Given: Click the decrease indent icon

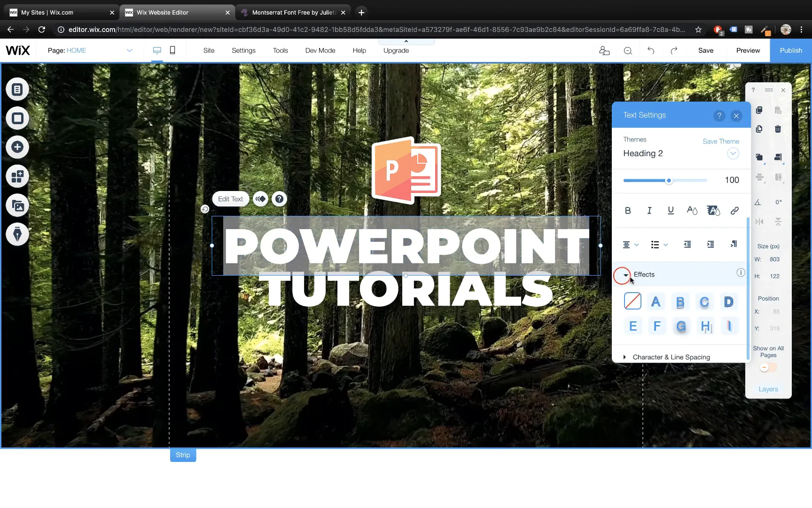Looking at the screenshot, I should tap(687, 244).
